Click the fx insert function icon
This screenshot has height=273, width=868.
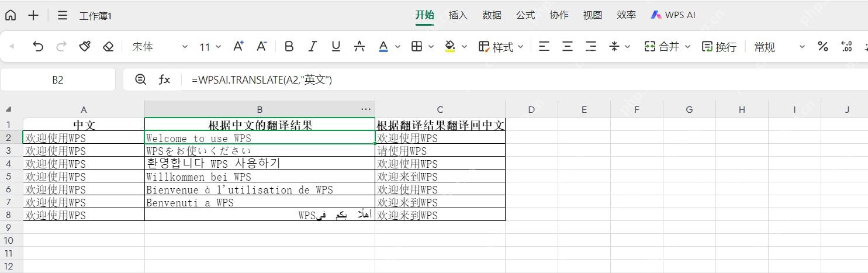164,80
